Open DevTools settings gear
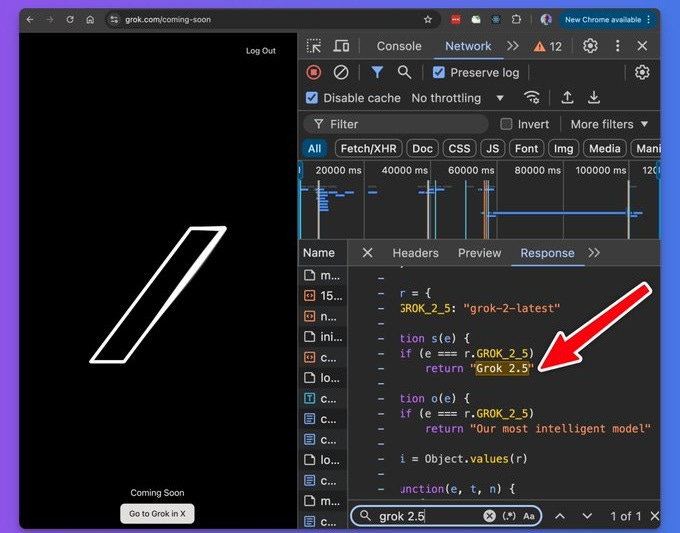 tap(590, 46)
